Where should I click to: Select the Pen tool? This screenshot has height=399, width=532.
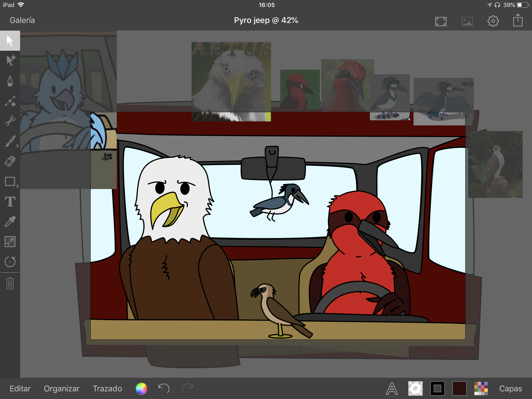tap(10, 81)
